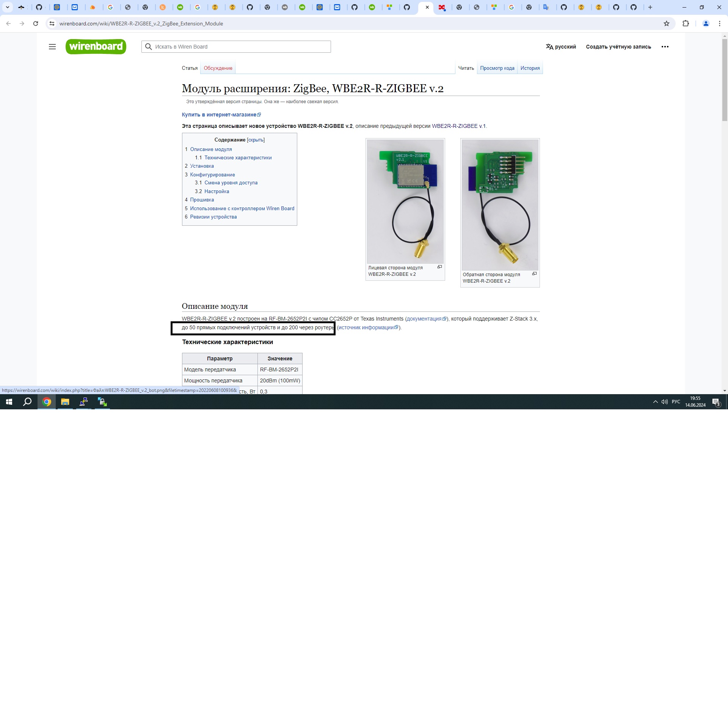The height and width of the screenshot is (717, 728).
Task: Open the документация external link
Action: pyautogui.click(x=426, y=319)
